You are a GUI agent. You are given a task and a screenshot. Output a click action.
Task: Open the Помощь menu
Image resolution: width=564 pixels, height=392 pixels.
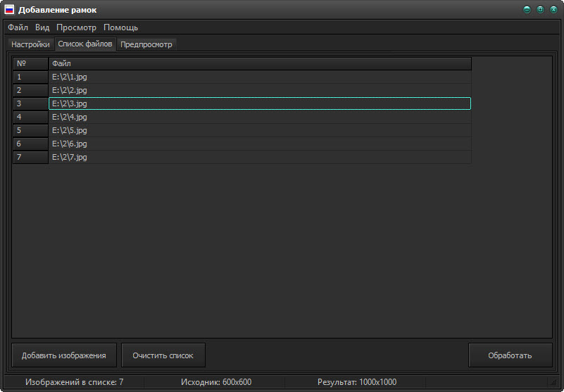[120, 27]
